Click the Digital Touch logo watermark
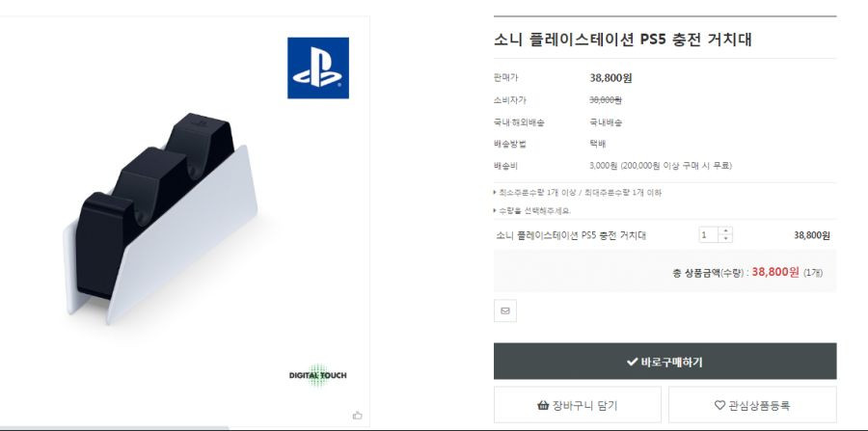The width and height of the screenshot is (868, 431). pyautogui.click(x=317, y=375)
